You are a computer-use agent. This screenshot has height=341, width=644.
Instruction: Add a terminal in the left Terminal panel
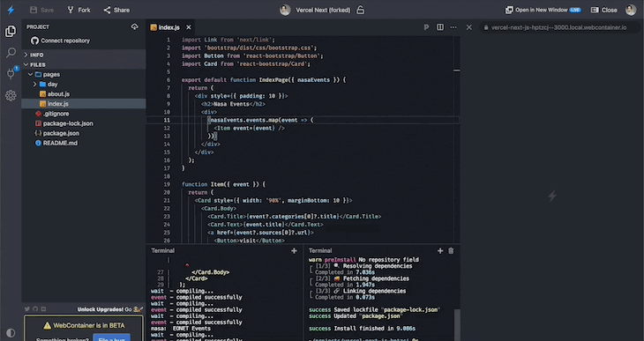pos(294,251)
